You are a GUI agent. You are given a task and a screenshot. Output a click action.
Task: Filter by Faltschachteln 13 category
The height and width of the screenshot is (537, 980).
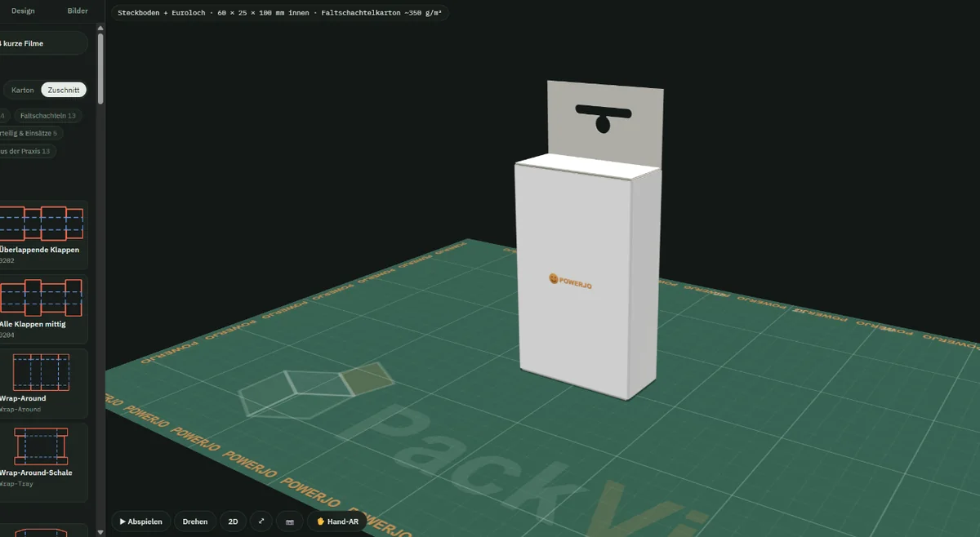(47, 116)
